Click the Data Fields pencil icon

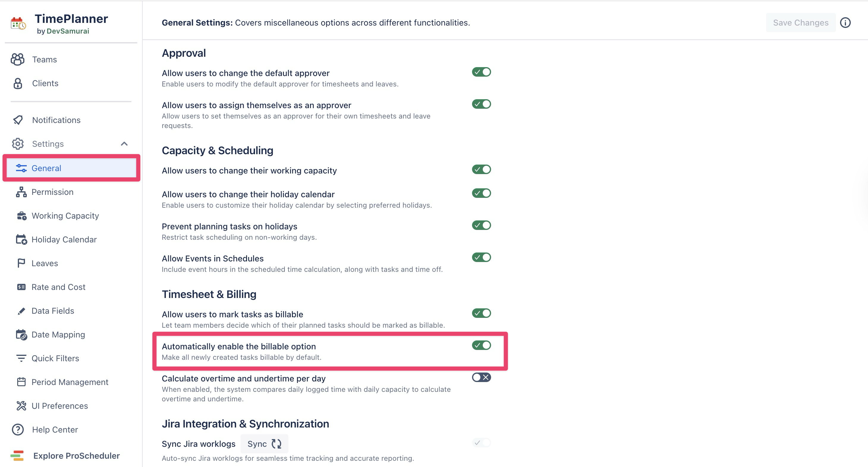[21, 311]
